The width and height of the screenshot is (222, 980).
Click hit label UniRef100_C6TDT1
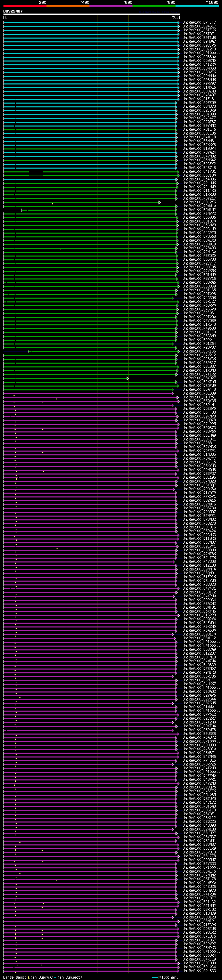pyautogui.click(x=199, y=34)
